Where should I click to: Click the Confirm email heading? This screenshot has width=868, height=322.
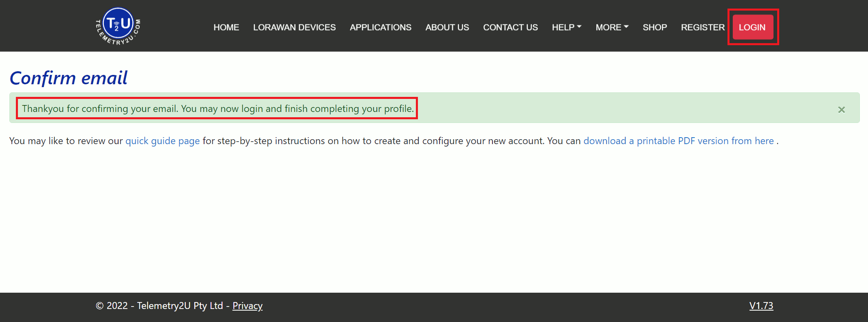(68, 78)
